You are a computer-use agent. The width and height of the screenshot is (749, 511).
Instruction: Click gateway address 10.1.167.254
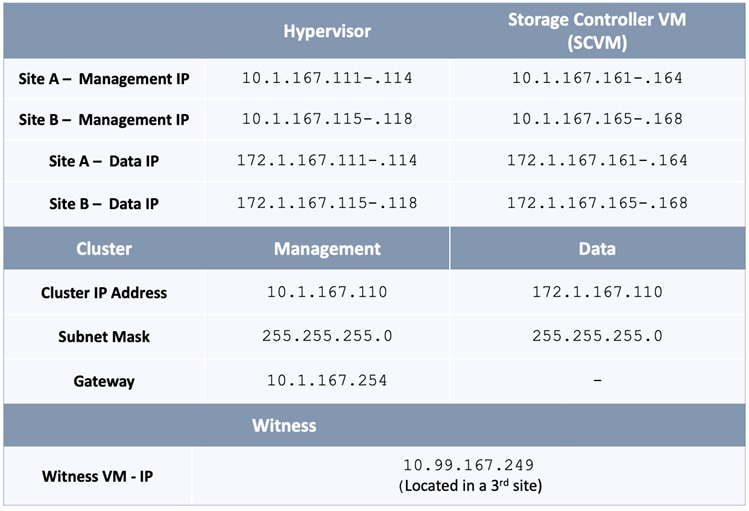tap(327, 381)
